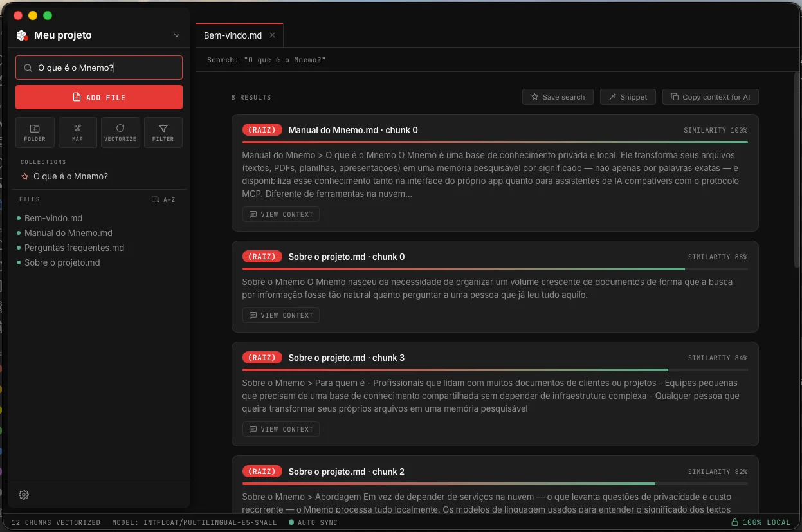Click similarity bar of 88% result
Image resolution: width=802 pixels, height=532 pixels.
[495, 268]
